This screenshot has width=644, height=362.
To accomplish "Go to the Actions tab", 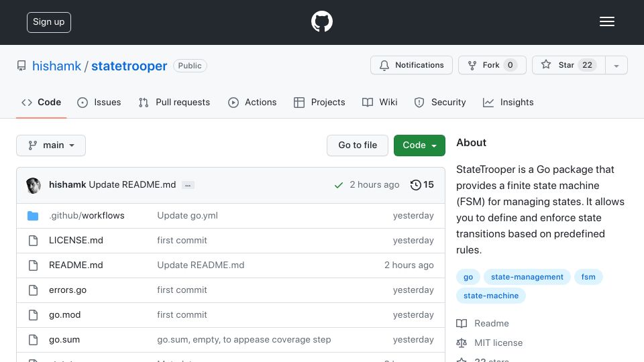I will point(252,102).
